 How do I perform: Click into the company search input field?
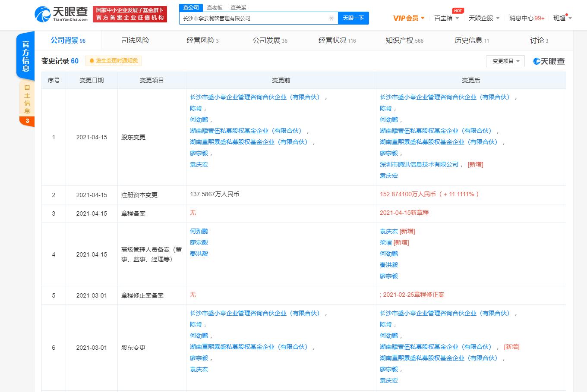click(x=255, y=18)
